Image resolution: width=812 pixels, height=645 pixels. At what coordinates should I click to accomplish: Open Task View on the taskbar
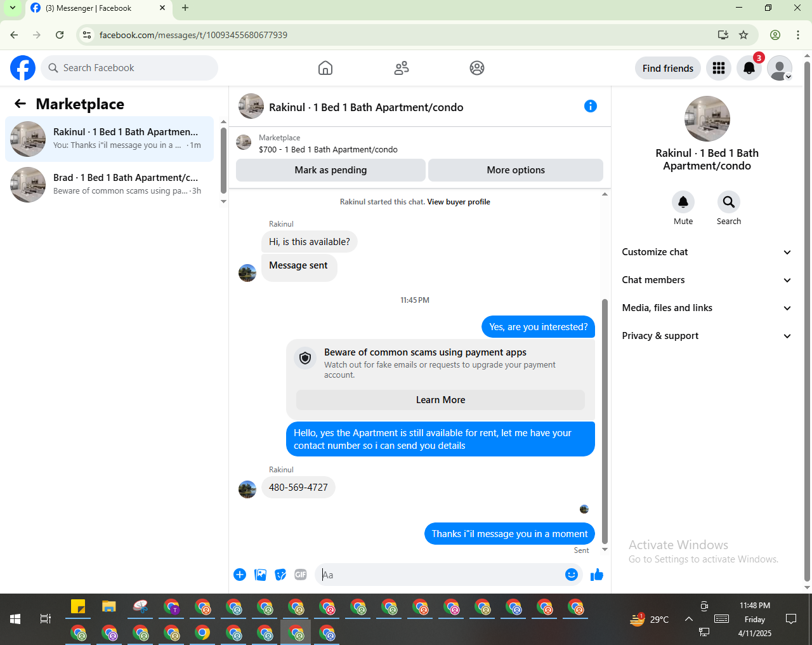pos(46,619)
